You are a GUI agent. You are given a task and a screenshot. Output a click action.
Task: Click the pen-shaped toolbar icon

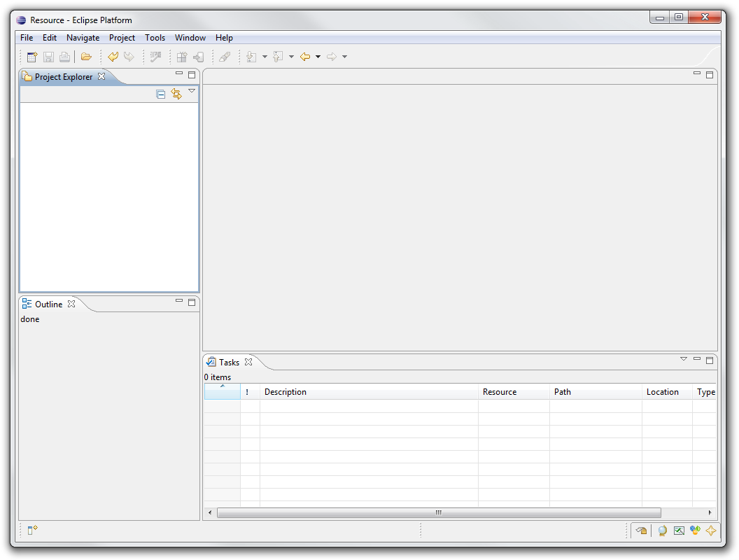tap(225, 57)
